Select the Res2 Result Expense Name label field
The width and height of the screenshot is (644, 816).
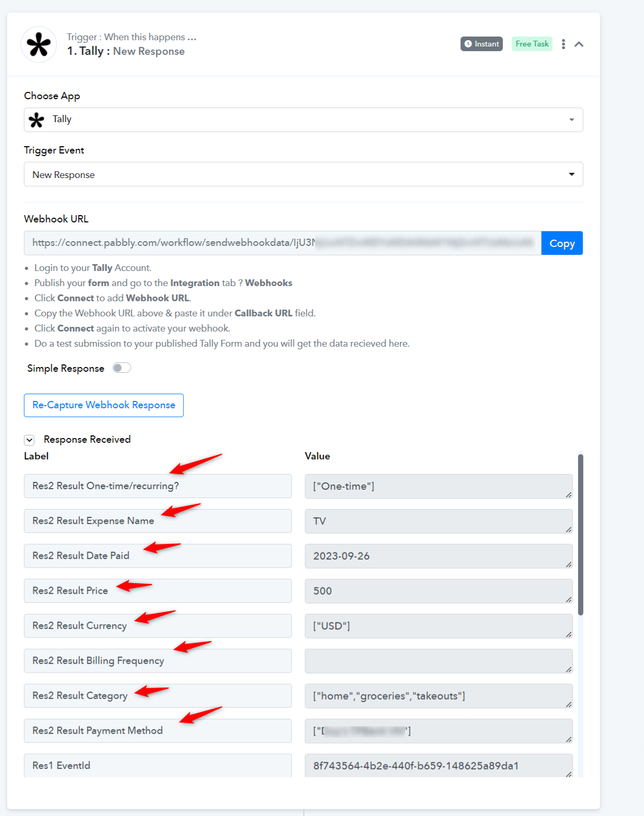pos(158,521)
